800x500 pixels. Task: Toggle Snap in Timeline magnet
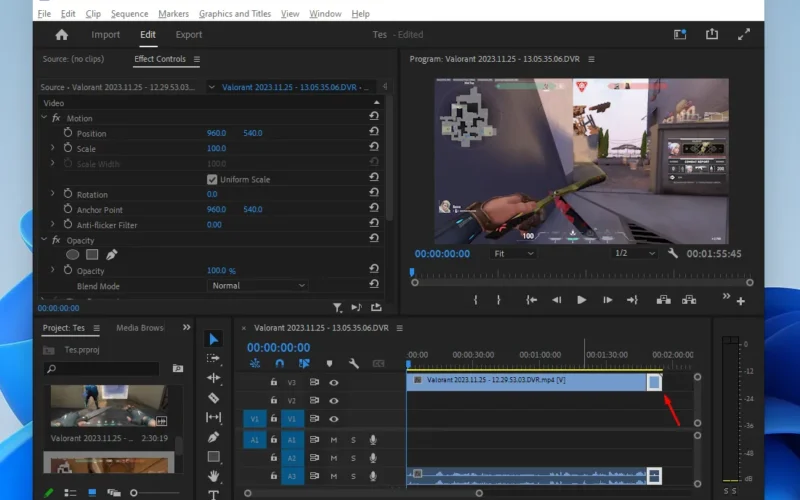[279, 363]
